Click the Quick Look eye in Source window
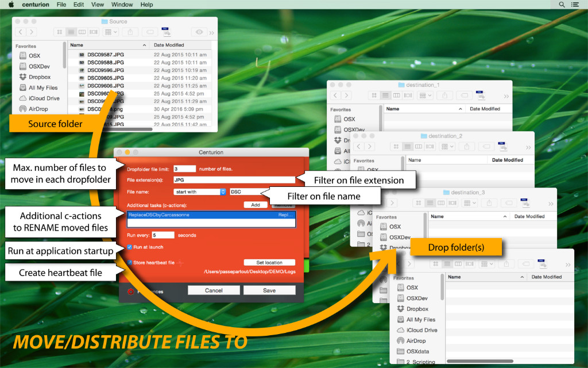The image size is (588, 368). point(199,32)
